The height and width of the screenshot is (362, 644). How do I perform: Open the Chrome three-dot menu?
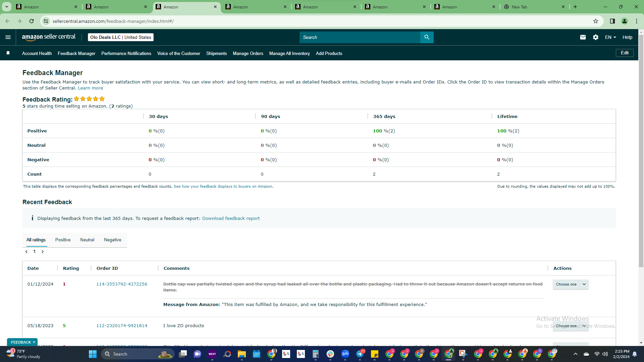coord(637,21)
